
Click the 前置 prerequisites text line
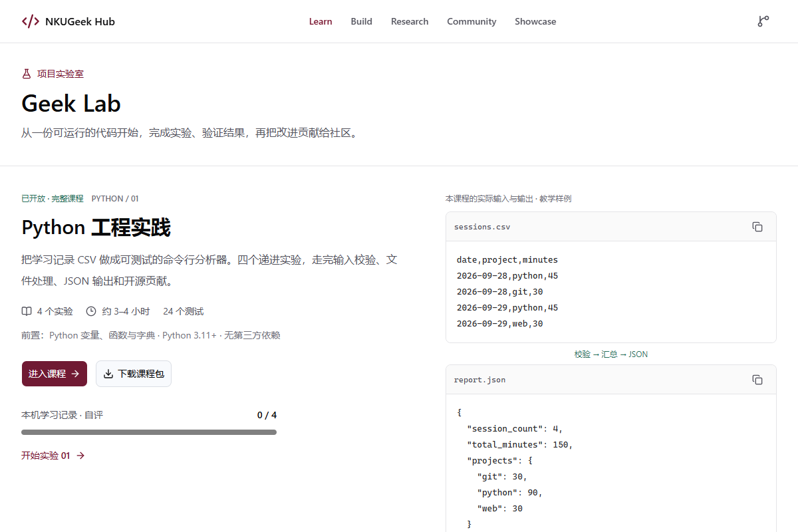coord(151,335)
